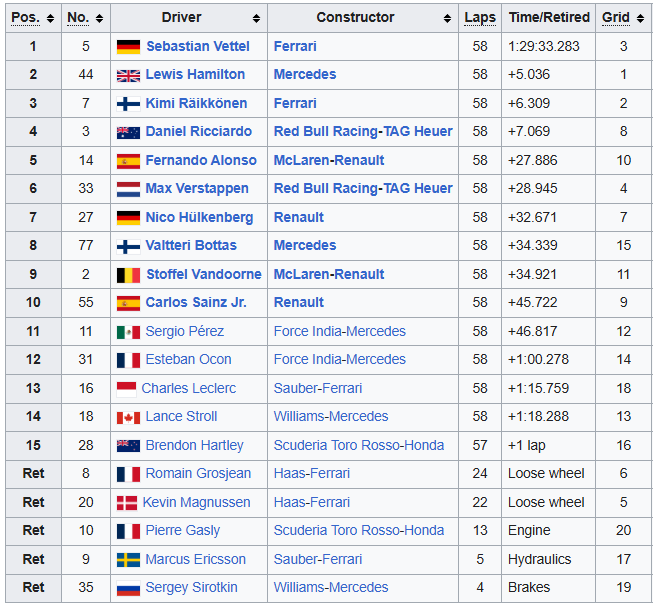Click Dutch flag beside Max Verstappen
Image resolution: width=653 pixels, height=603 pixels.
click(x=128, y=189)
